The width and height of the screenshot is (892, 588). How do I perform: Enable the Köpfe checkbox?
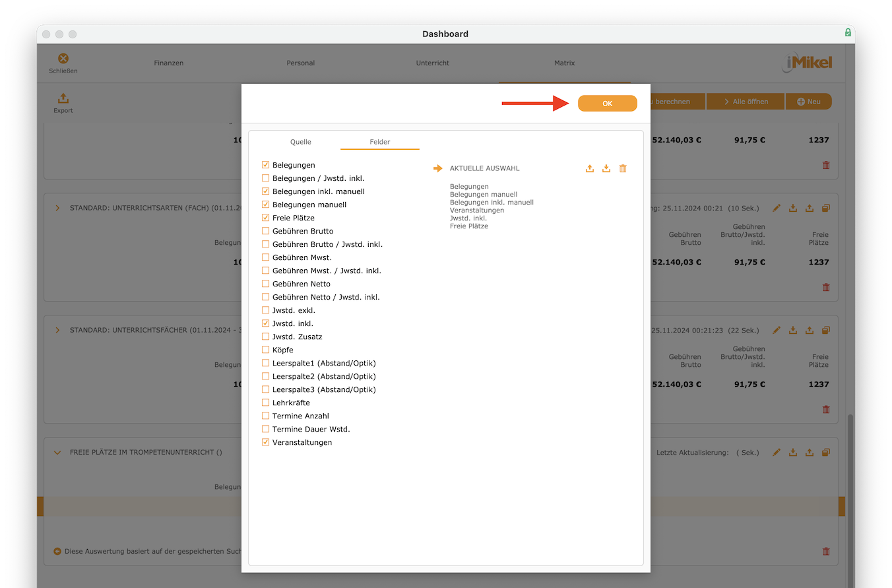(265, 350)
